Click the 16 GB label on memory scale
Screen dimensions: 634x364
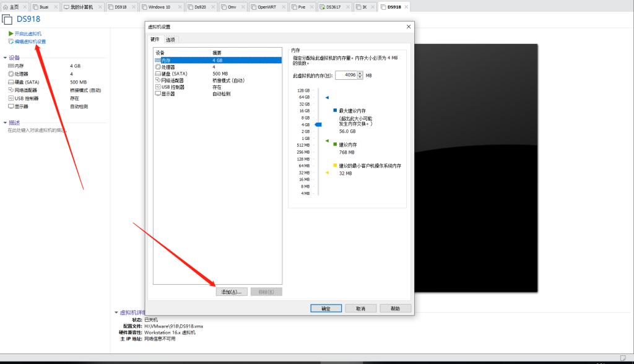tap(305, 111)
